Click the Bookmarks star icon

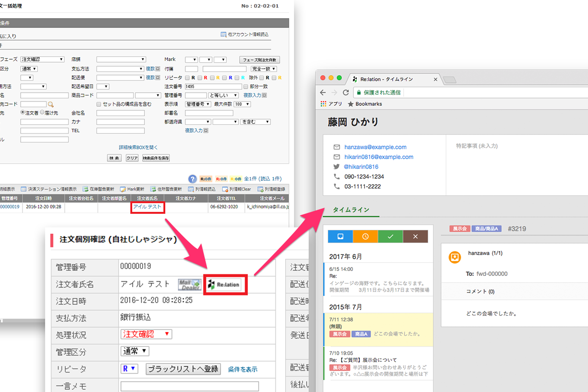pos(351,104)
